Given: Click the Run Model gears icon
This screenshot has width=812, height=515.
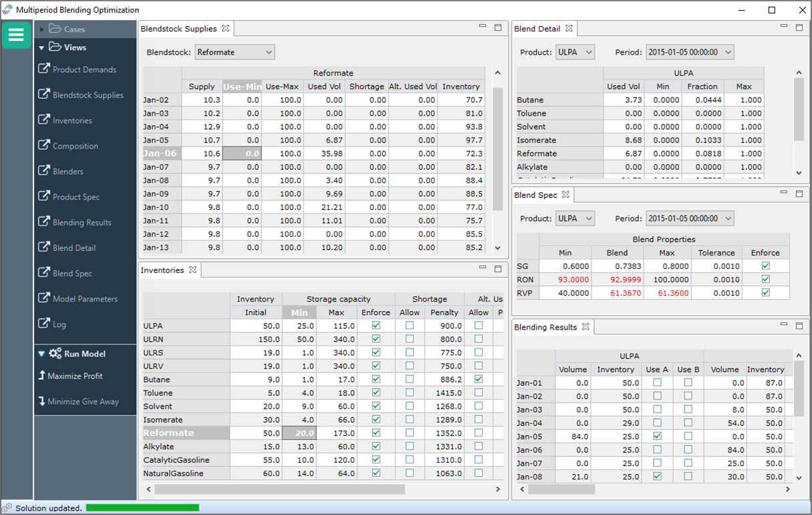Looking at the screenshot, I should [55, 354].
